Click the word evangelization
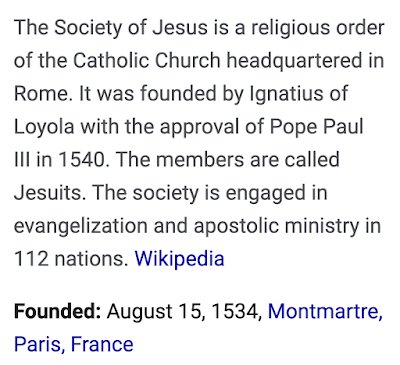 click(81, 226)
